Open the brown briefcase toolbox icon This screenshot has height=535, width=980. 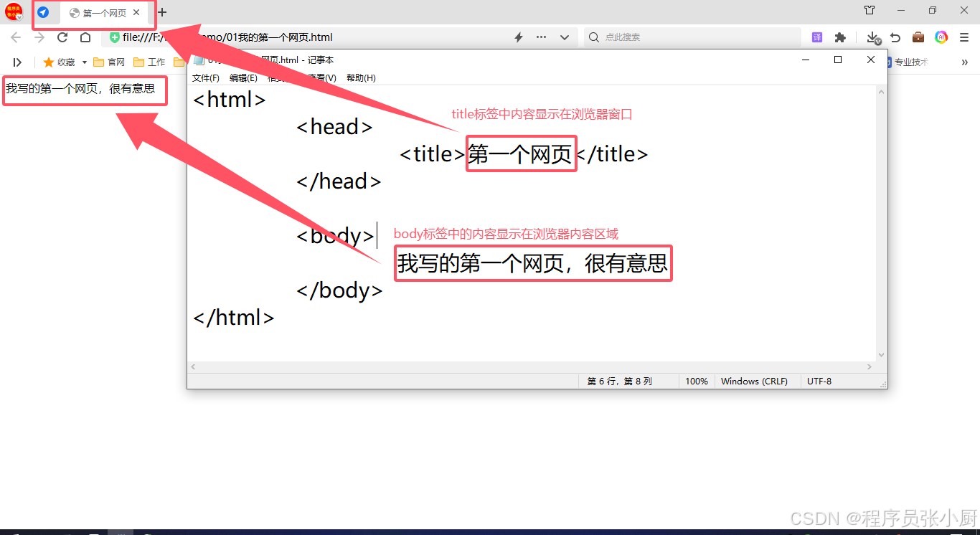pyautogui.click(x=918, y=37)
